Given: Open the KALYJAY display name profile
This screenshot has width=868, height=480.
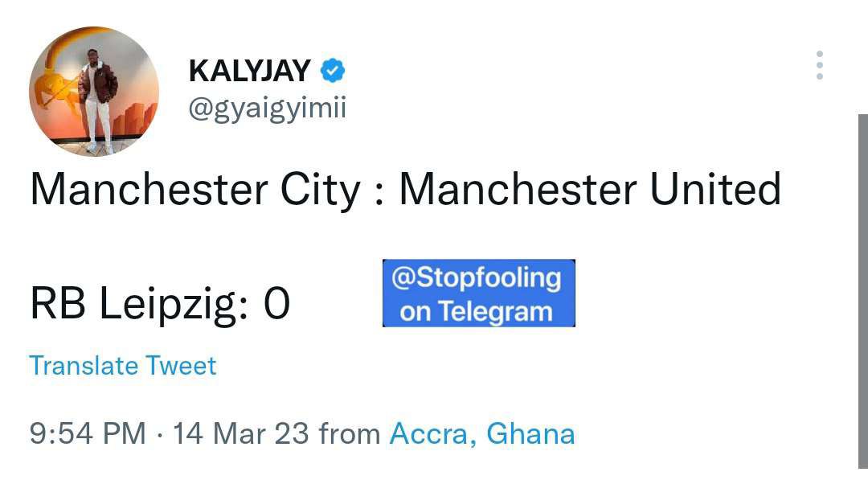Looking at the screenshot, I should [250, 71].
